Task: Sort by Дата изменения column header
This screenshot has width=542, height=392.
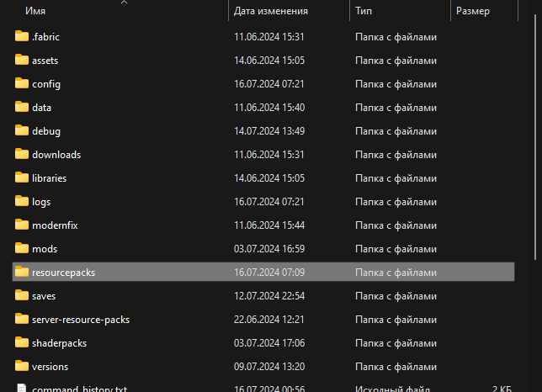Action: 270,11
